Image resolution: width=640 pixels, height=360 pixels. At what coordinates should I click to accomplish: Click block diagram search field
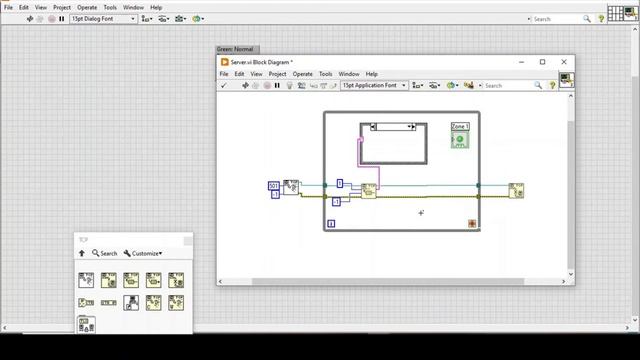508,86
